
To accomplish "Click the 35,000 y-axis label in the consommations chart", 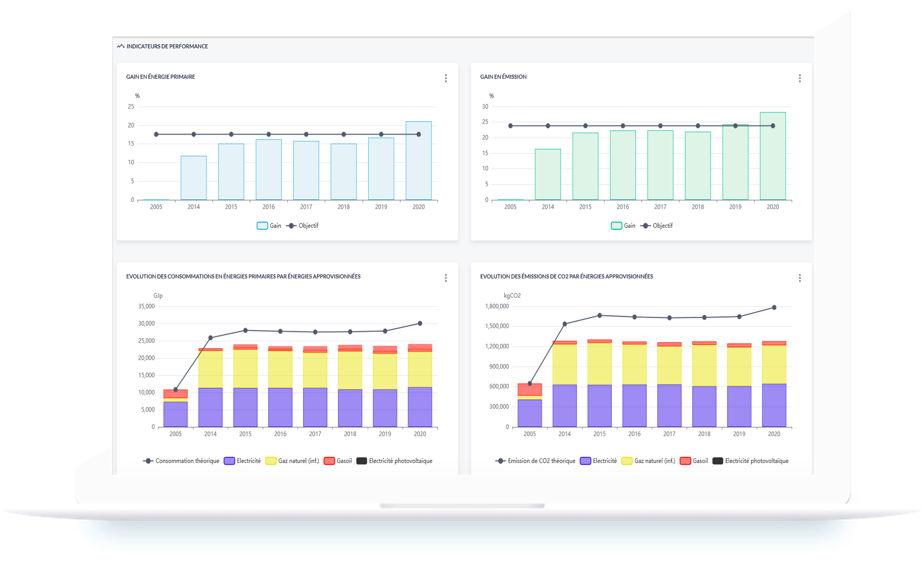I will [146, 306].
